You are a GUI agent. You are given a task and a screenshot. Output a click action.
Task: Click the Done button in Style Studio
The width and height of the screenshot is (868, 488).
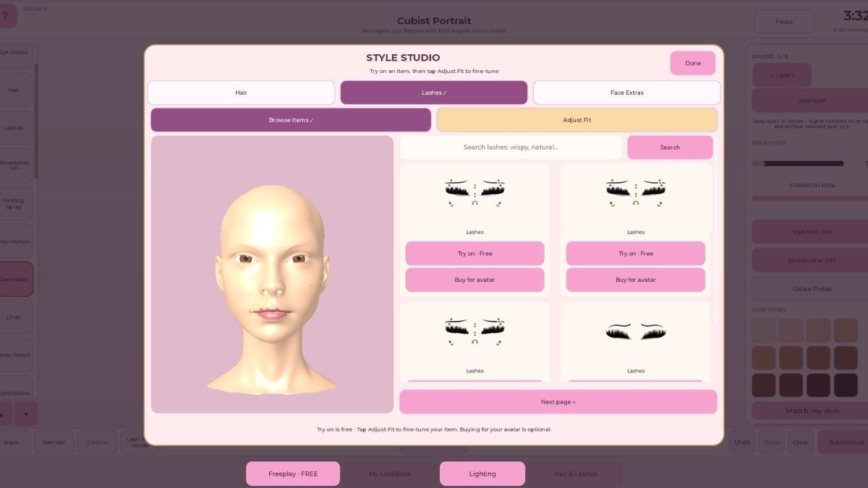(x=692, y=63)
